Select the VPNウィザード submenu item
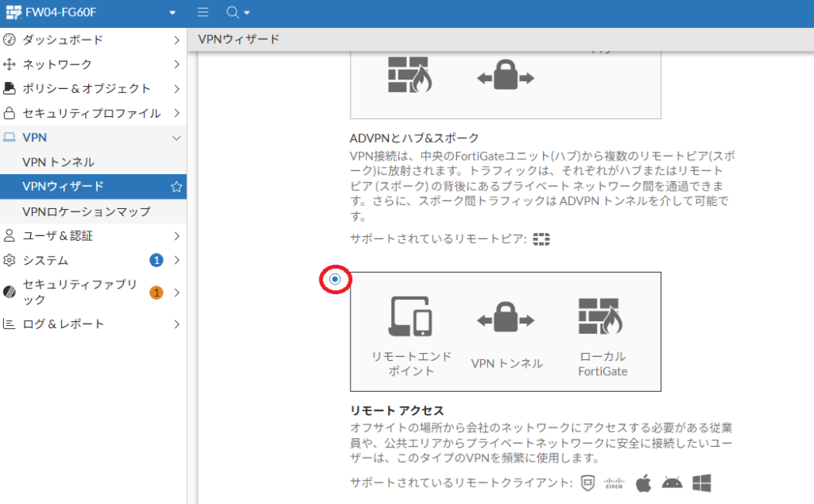This screenshot has height=504, width=814. [x=93, y=186]
